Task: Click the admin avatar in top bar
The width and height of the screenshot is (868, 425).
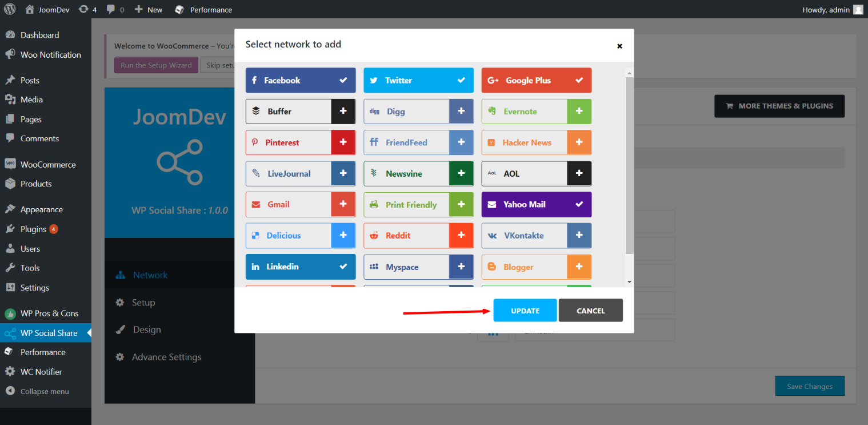Action: pos(858,9)
